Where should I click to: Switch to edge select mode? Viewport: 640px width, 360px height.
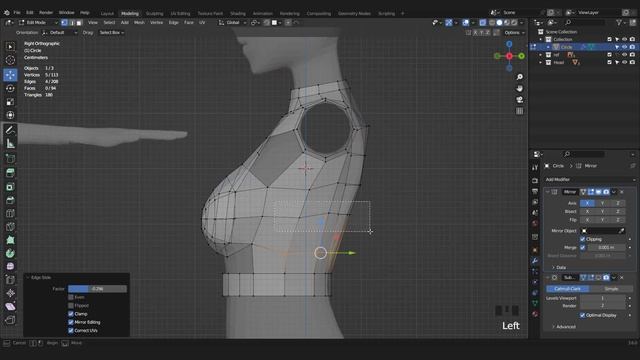(x=72, y=22)
